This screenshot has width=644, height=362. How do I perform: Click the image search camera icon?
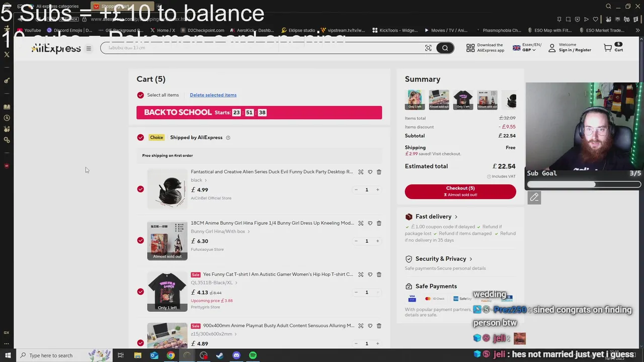[x=428, y=48]
